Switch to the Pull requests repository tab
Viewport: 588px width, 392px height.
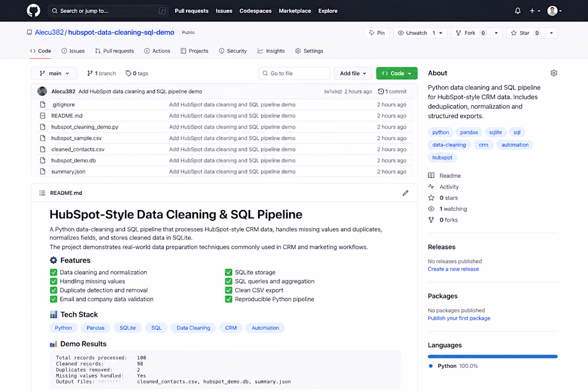(x=114, y=51)
